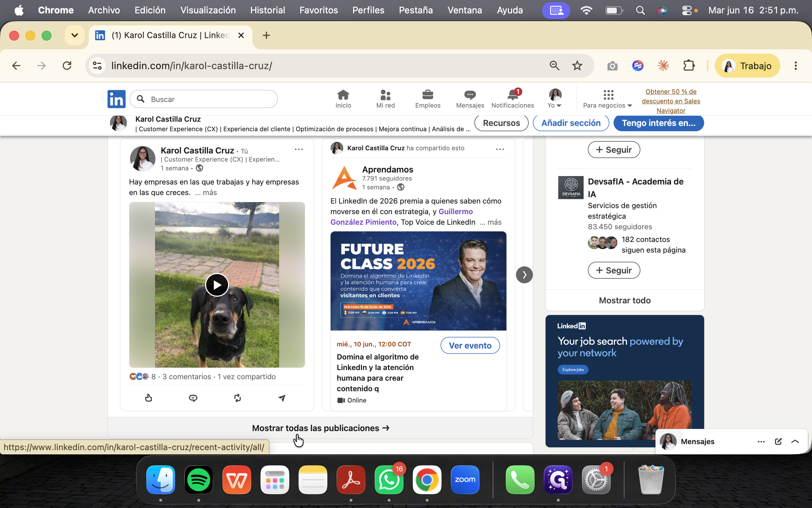Expand the Mensajes chat panel chevron
The width and height of the screenshot is (812, 508).
pos(795,441)
